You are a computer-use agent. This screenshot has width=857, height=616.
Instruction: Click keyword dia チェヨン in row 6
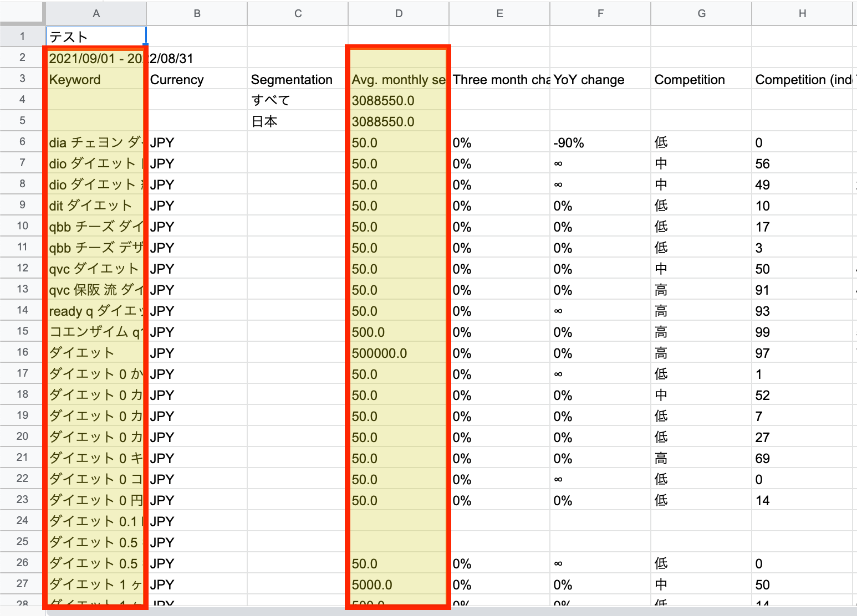(x=96, y=142)
